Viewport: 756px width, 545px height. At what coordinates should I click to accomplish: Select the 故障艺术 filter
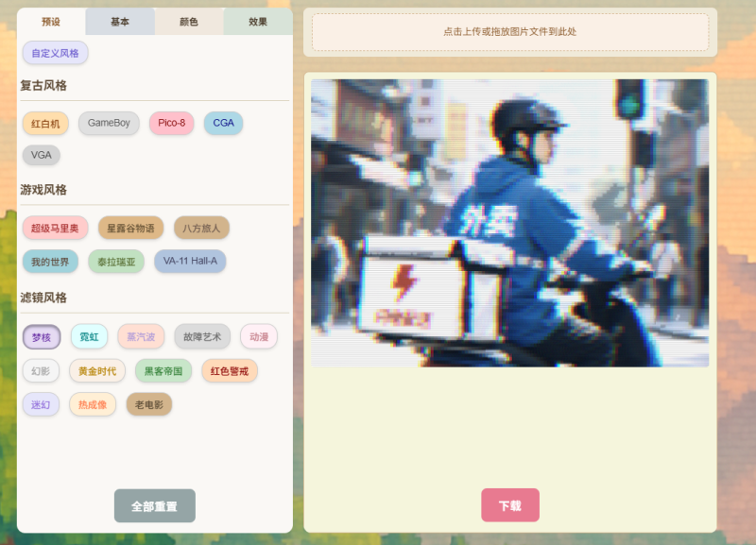(202, 336)
